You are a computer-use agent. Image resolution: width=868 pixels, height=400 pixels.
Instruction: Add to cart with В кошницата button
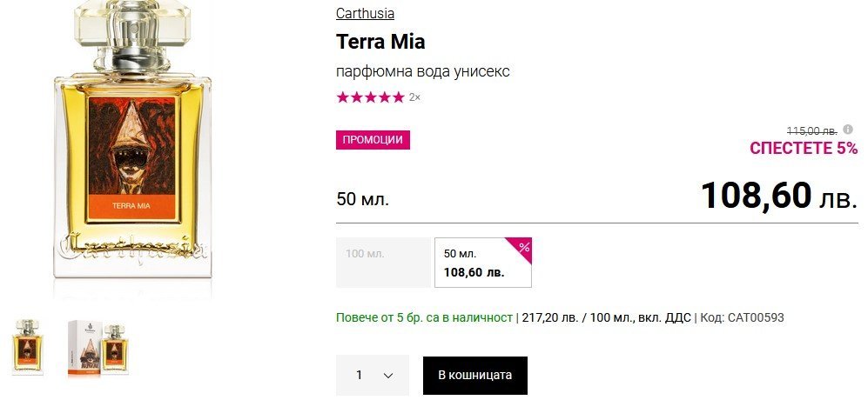474,375
